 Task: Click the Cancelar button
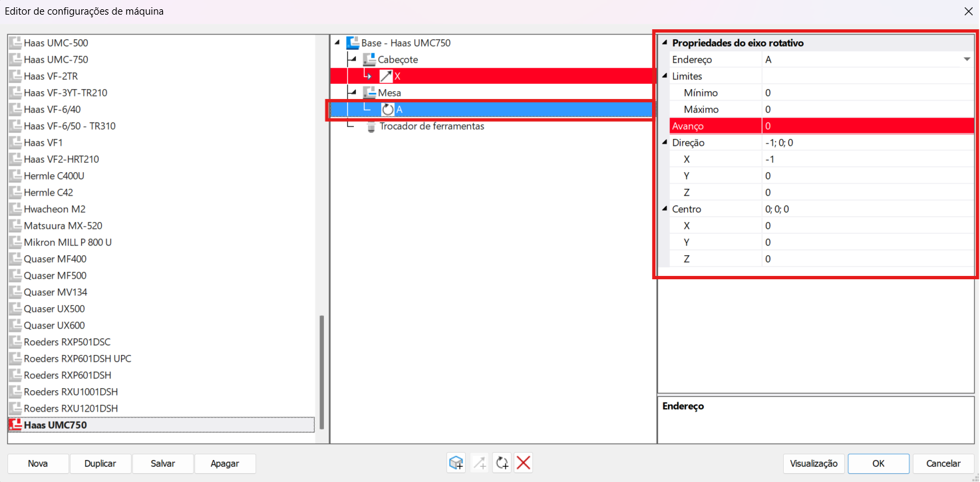coord(943,463)
